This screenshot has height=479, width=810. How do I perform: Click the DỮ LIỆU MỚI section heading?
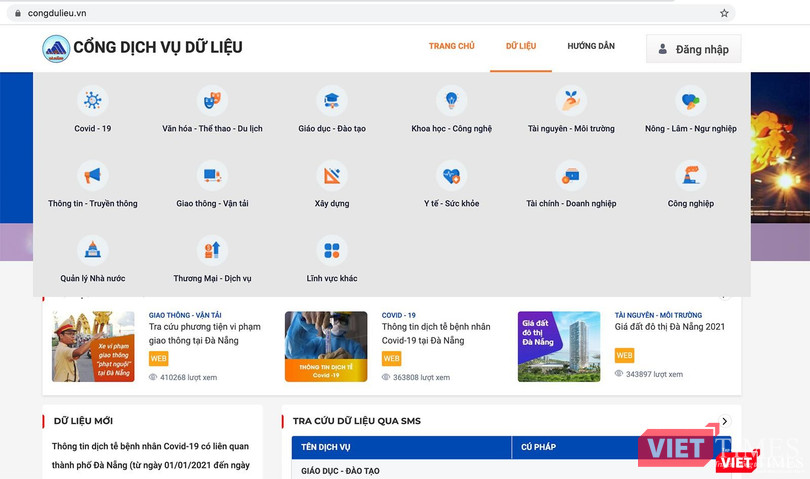[x=83, y=421]
